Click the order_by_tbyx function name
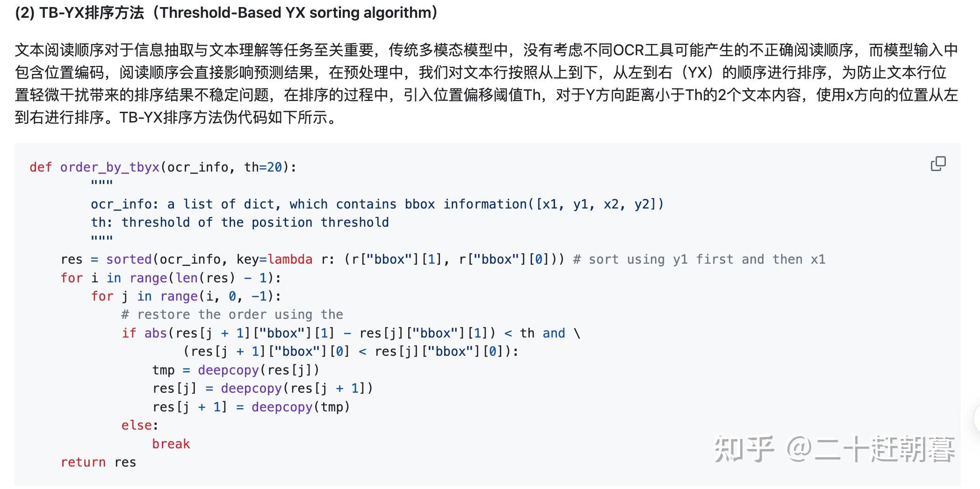Image resolution: width=980 pixels, height=489 pixels. point(110,167)
